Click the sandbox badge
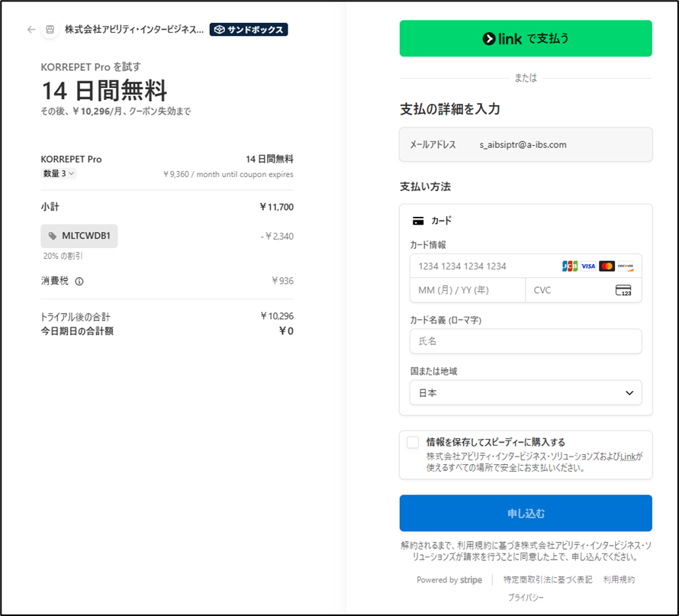This screenshot has height=616, width=679. tap(249, 30)
